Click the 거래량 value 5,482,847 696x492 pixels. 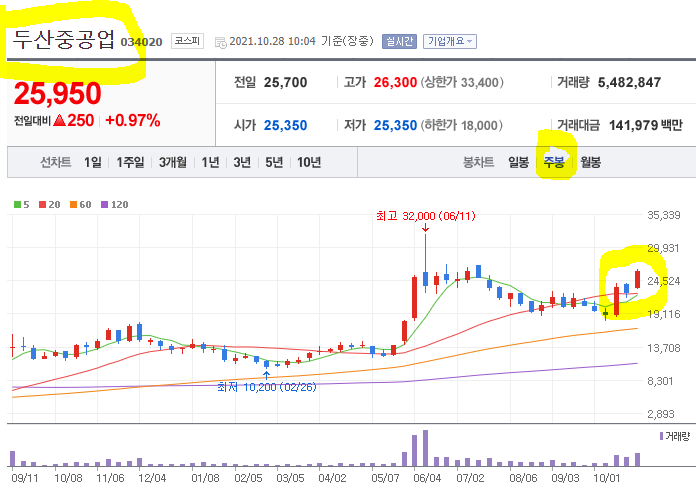[x=629, y=83]
